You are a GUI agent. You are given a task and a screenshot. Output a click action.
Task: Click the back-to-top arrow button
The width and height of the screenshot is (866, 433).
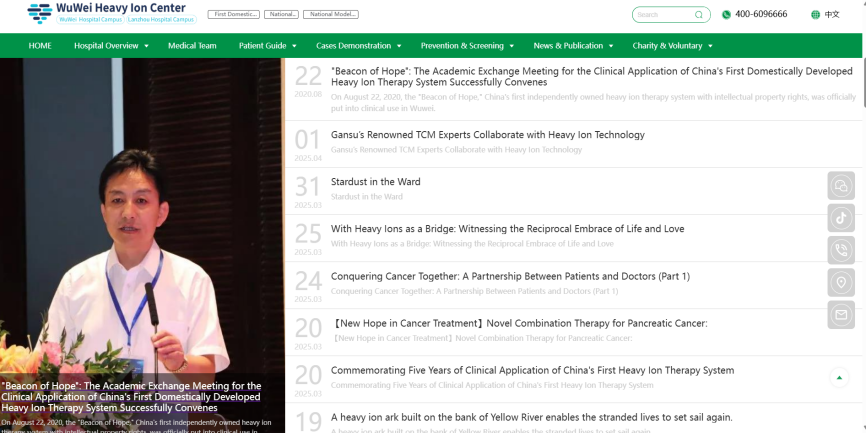click(x=839, y=377)
